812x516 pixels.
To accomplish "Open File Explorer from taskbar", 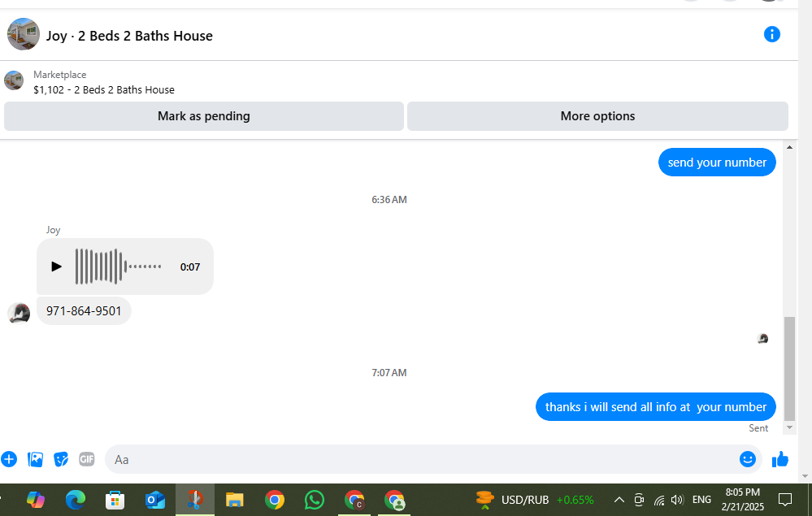I will click(x=235, y=500).
